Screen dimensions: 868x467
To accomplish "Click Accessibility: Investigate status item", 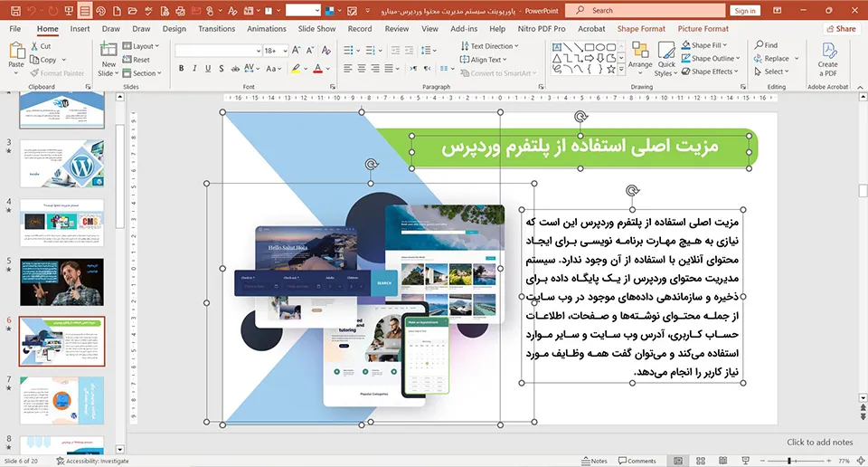I will pyautogui.click(x=92, y=461).
